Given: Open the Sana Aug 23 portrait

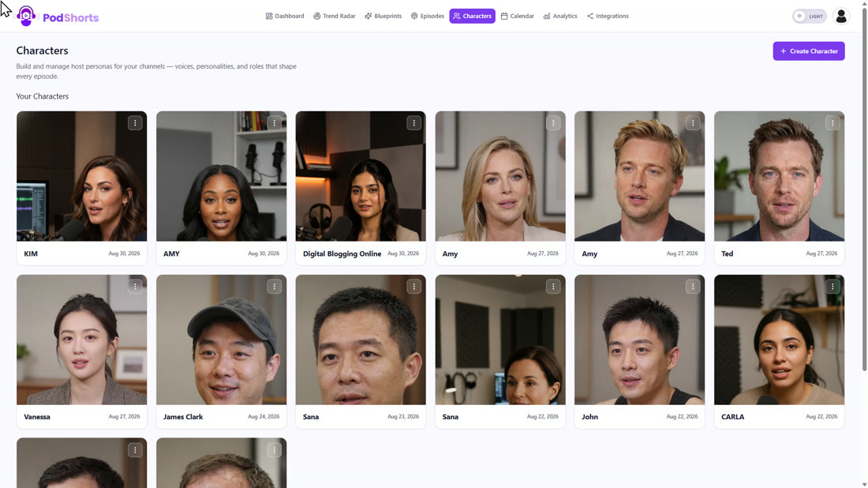Looking at the screenshot, I should pos(361,340).
